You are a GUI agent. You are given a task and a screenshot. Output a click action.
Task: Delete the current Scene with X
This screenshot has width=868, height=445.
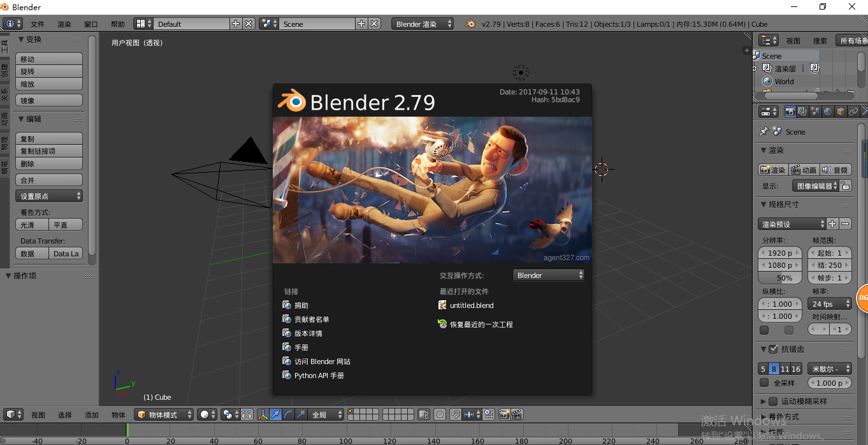[x=374, y=24]
